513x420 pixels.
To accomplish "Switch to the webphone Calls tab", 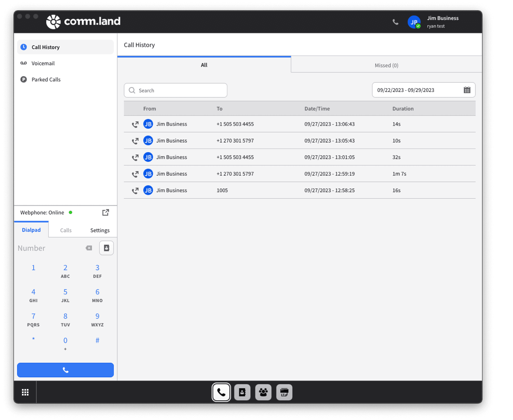I will (66, 230).
